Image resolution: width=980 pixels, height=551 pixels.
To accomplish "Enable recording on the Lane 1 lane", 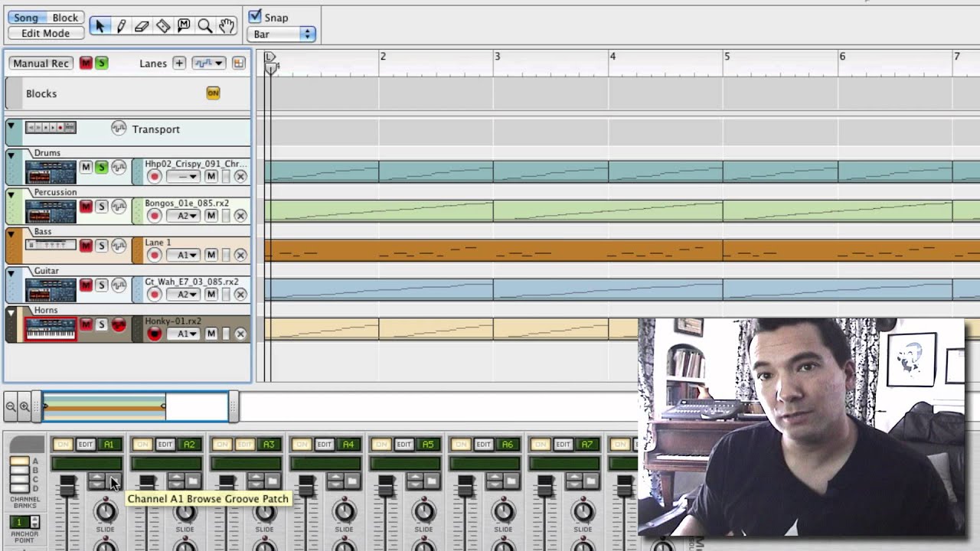I will click(x=155, y=255).
